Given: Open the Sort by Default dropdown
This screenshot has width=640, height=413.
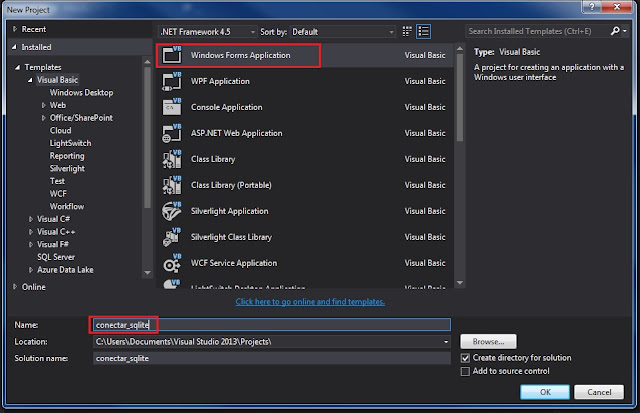Looking at the screenshot, I should (342, 32).
